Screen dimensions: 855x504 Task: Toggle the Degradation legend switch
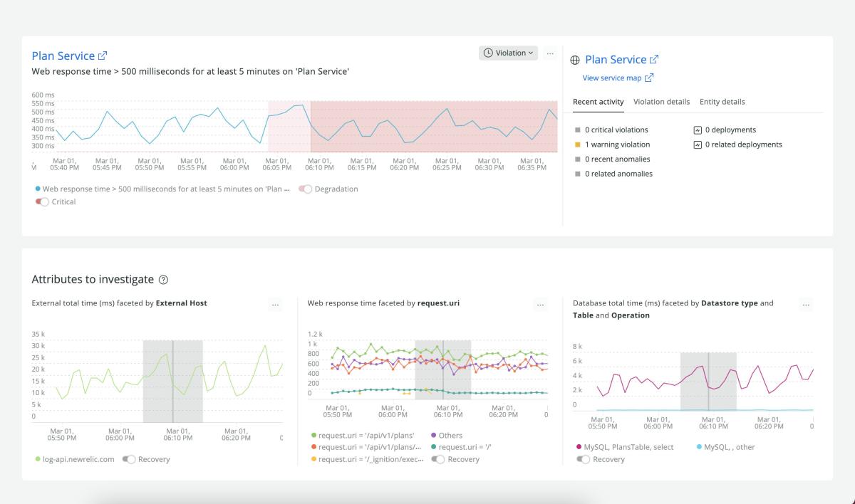(x=306, y=189)
